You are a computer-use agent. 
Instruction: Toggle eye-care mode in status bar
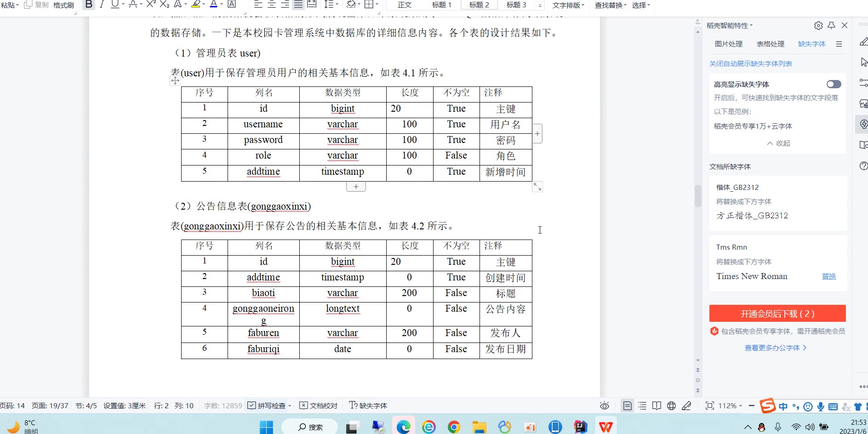[605, 405]
